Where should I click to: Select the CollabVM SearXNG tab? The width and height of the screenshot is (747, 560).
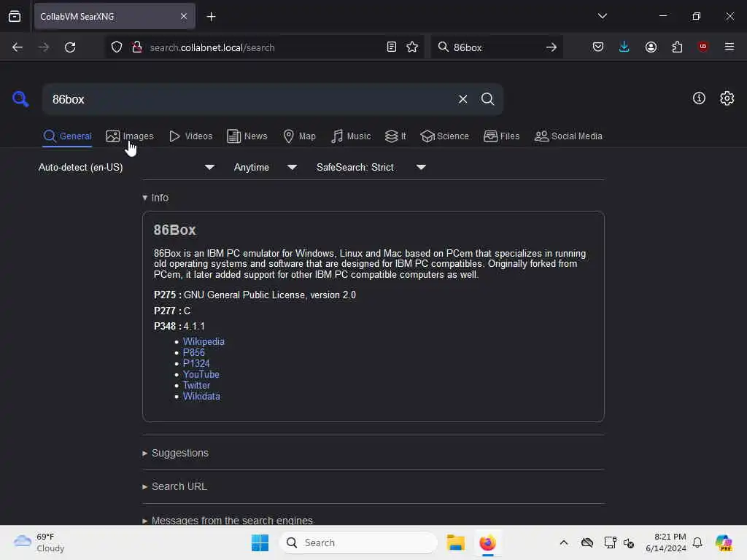coord(115,16)
